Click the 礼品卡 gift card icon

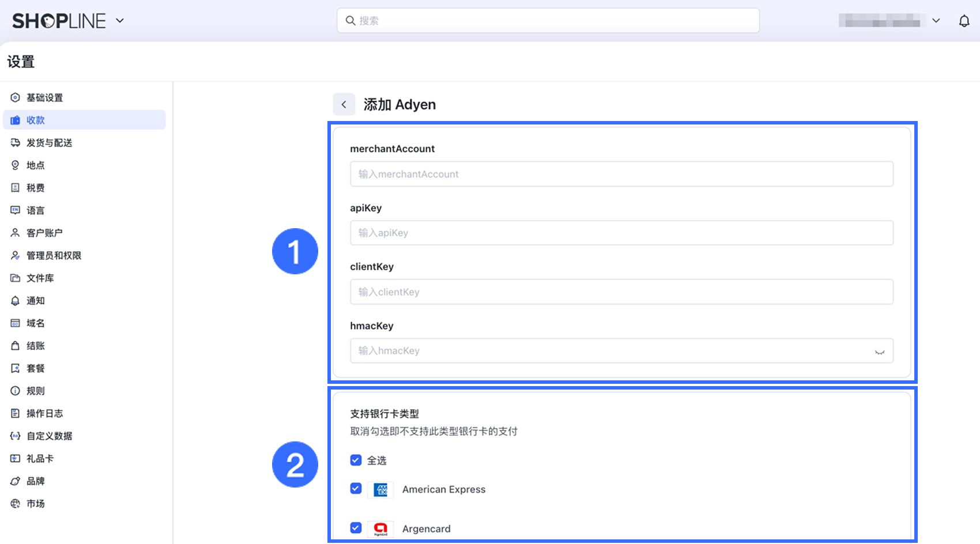pyautogui.click(x=16, y=459)
